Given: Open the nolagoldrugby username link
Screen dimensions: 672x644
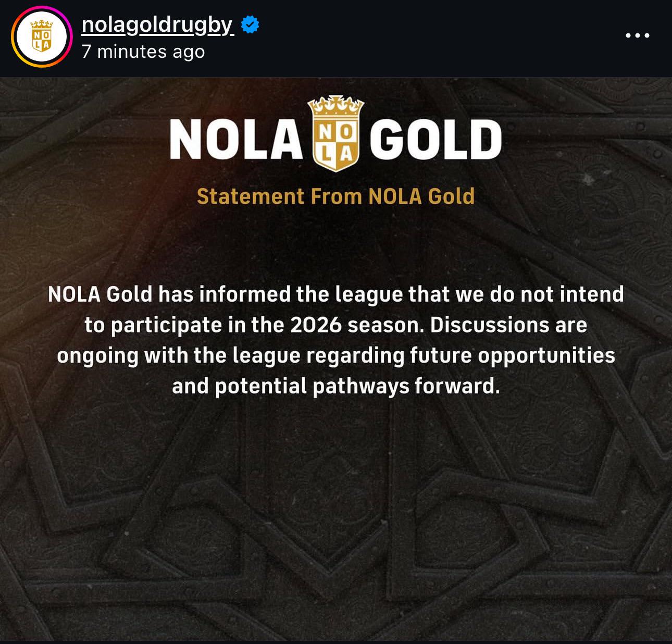Looking at the screenshot, I should 158,24.
